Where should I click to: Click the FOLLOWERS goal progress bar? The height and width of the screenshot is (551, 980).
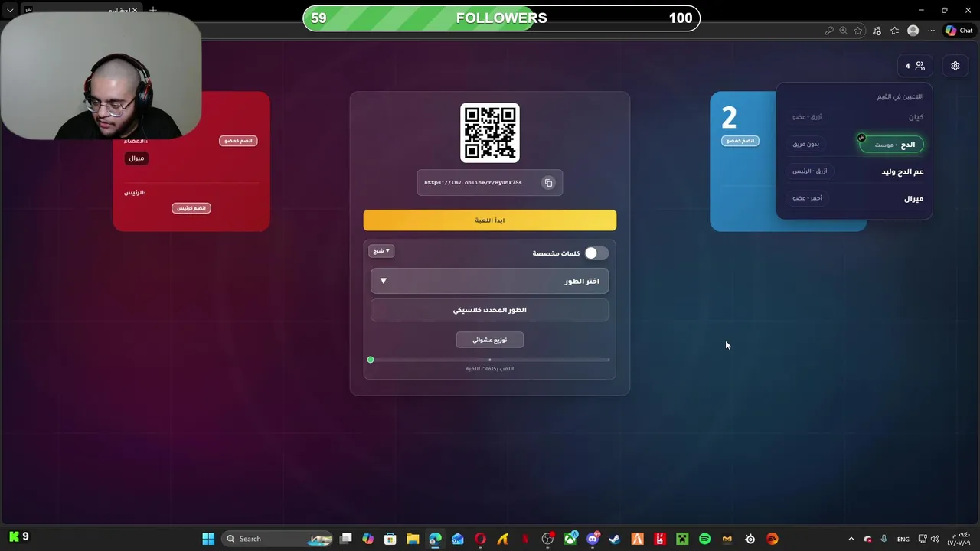[501, 18]
